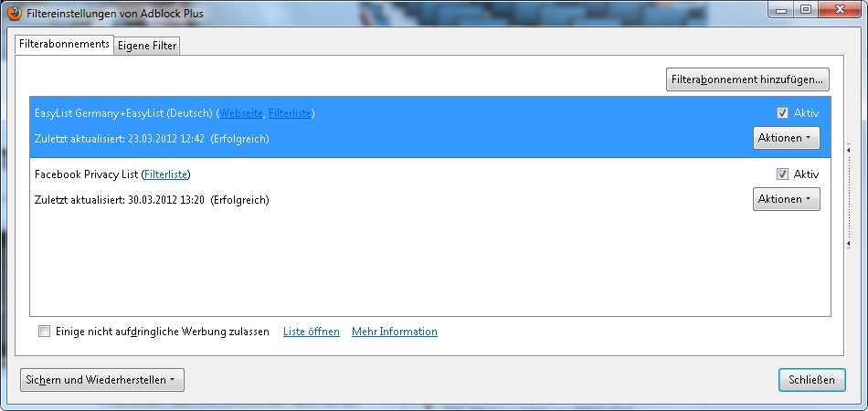Open Sichern und Wiederherstellen dropdown
The height and width of the screenshot is (411, 868).
pos(102,380)
